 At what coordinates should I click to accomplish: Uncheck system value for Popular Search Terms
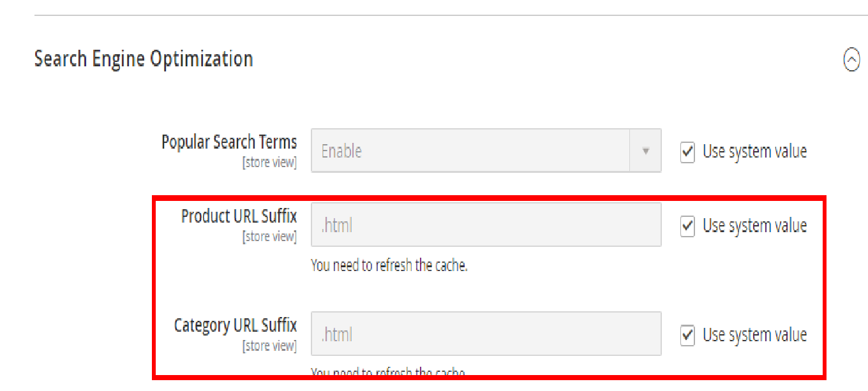point(687,152)
